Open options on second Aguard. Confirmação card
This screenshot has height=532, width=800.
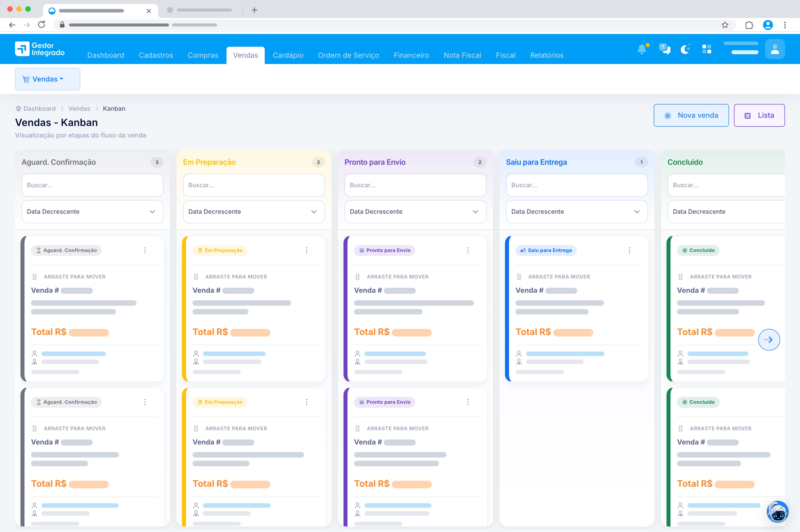click(x=145, y=402)
